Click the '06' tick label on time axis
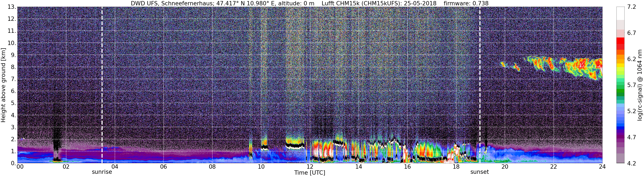This screenshot has height=177, width=644. pyautogui.click(x=163, y=167)
